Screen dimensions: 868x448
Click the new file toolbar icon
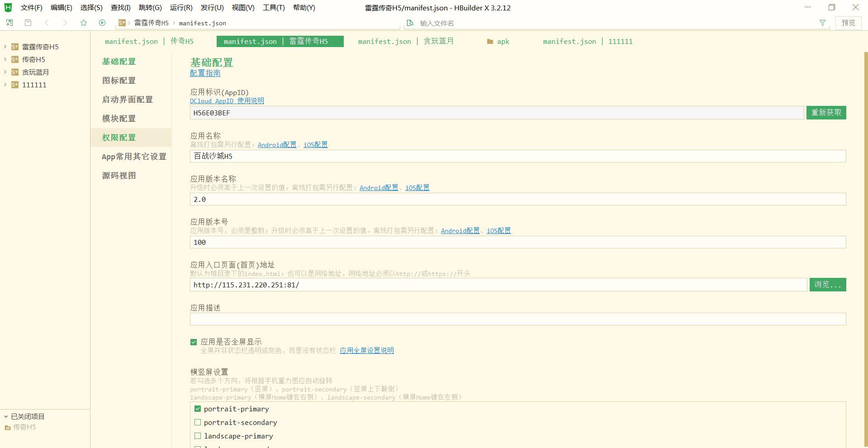9,23
